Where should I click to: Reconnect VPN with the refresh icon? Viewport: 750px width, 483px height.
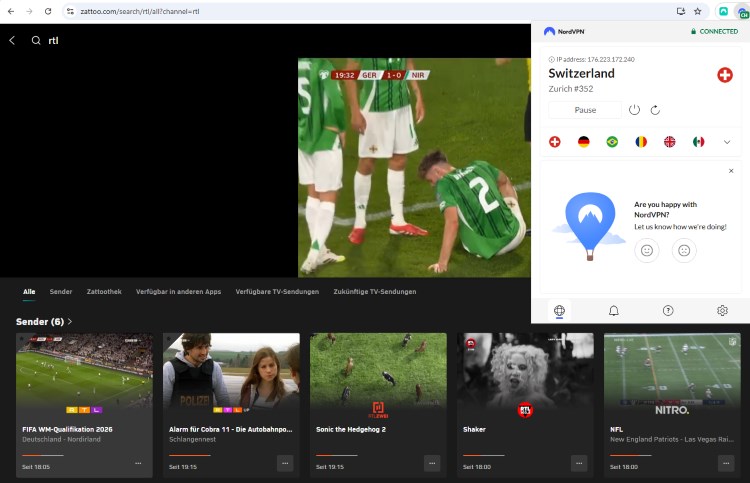[655, 110]
